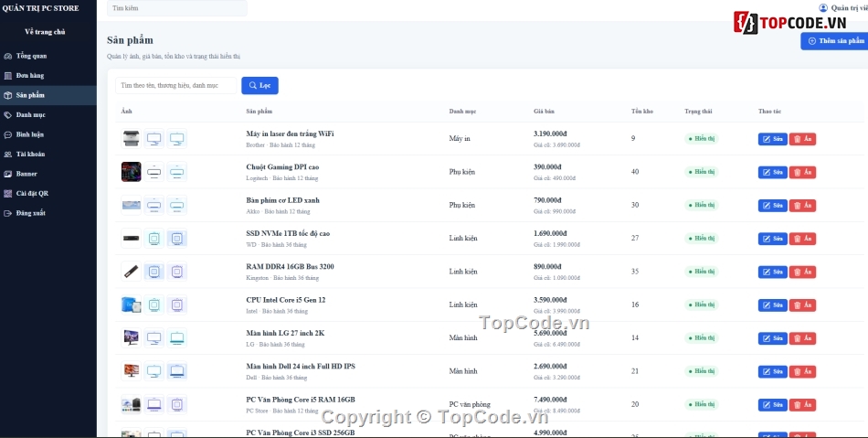
Task: Edit Máy in laser đen trắng WiFi with Sửa
Action: (x=773, y=139)
